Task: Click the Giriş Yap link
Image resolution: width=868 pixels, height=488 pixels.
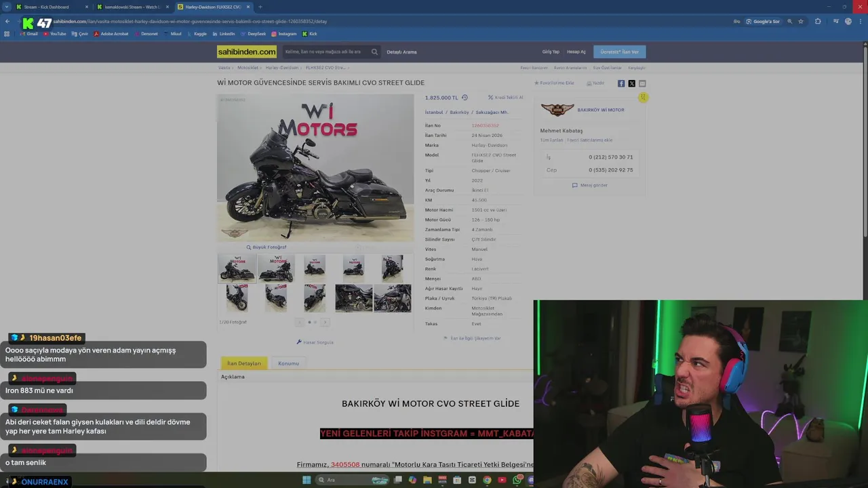Action: 551,52
